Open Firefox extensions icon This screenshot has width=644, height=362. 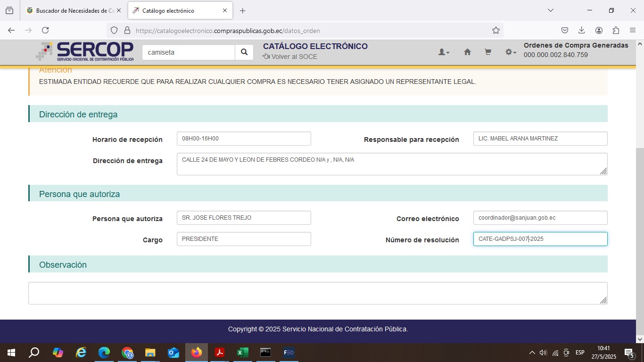click(x=616, y=31)
